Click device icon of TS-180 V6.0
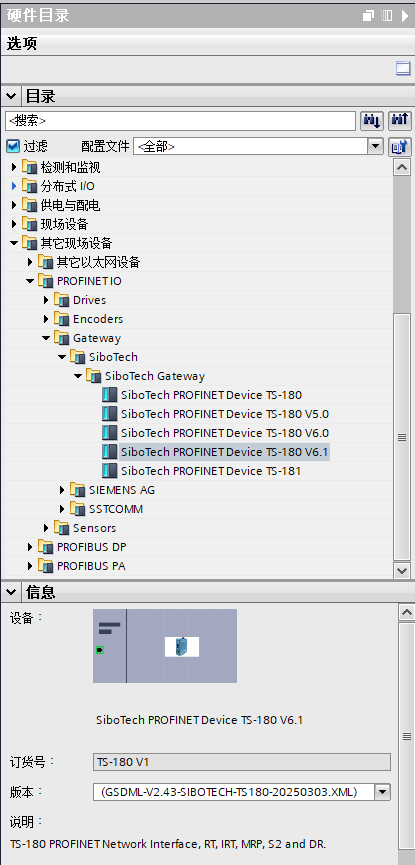415x865 pixels. tap(110, 433)
